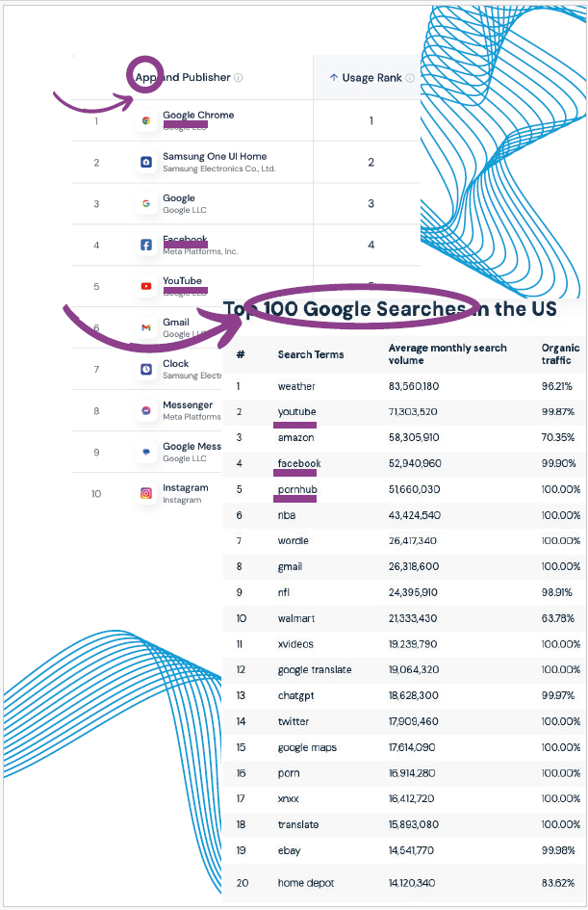Click the "google translate" search term
The image size is (588, 910).
[315, 669]
